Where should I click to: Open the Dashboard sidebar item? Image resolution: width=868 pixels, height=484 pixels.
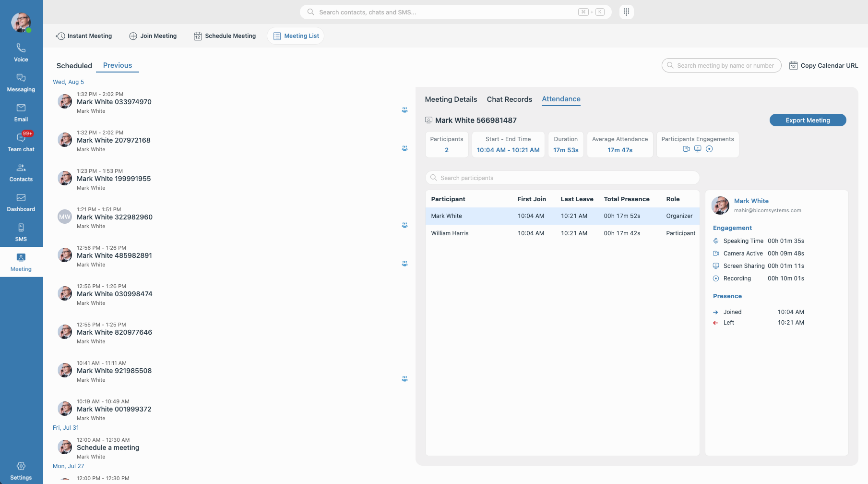tap(21, 203)
